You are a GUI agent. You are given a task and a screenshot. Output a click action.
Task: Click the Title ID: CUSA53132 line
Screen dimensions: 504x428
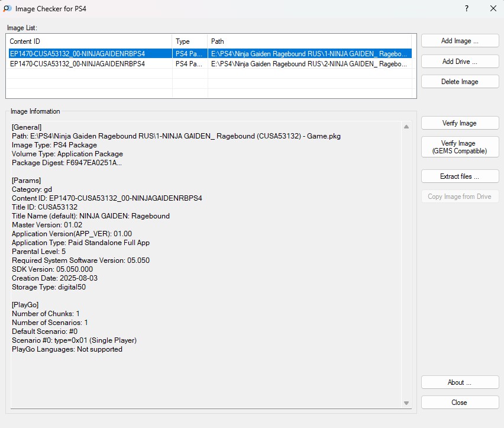tap(45, 207)
